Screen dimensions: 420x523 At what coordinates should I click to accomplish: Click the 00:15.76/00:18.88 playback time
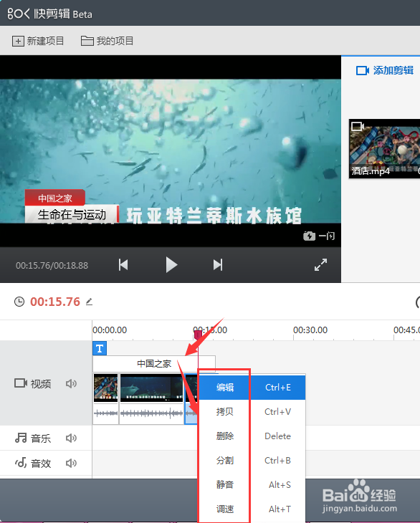point(52,266)
